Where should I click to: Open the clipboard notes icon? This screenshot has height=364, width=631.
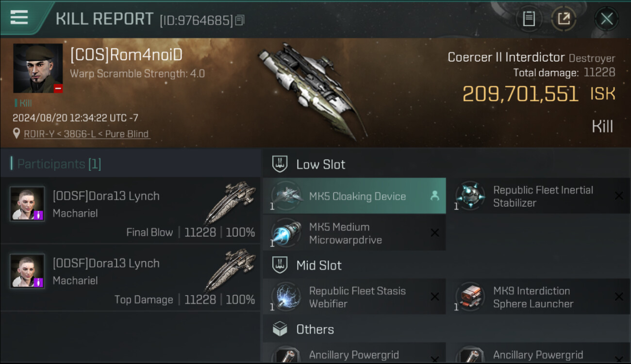529,19
